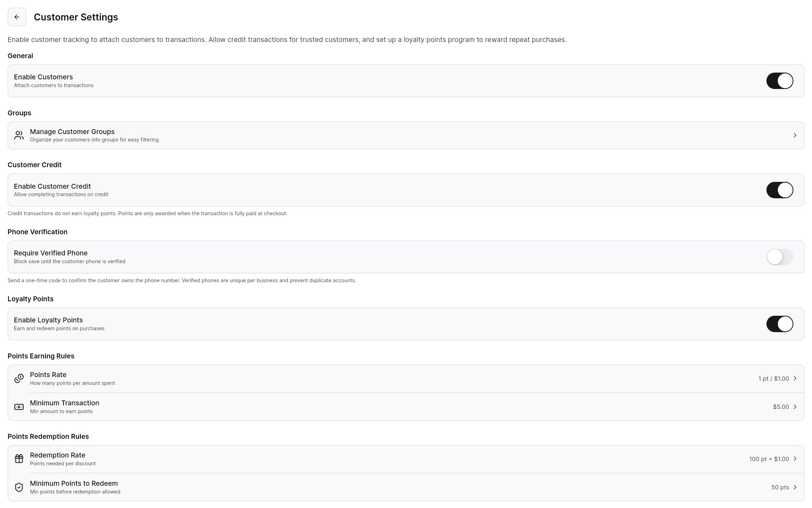Image resolution: width=812 pixels, height=508 pixels.
Task: Click the '1 pt / $1.00' value
Action: tap(774, 379)
